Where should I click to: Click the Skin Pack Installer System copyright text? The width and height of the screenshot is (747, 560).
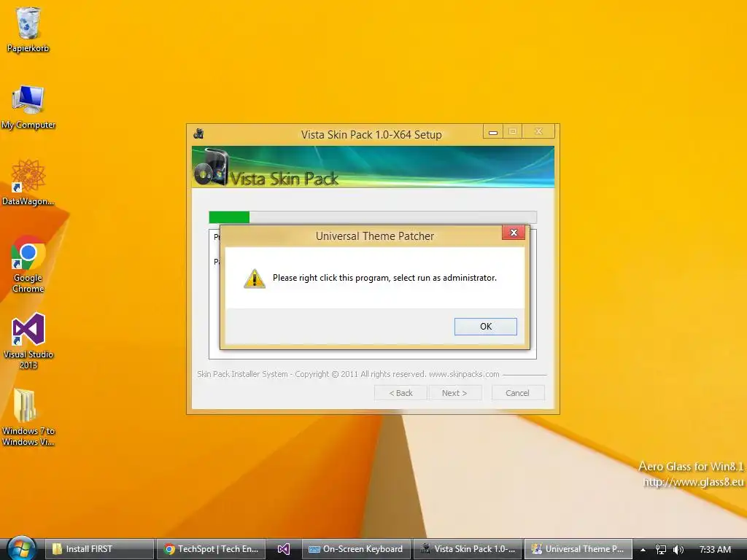tap(348, 374)
